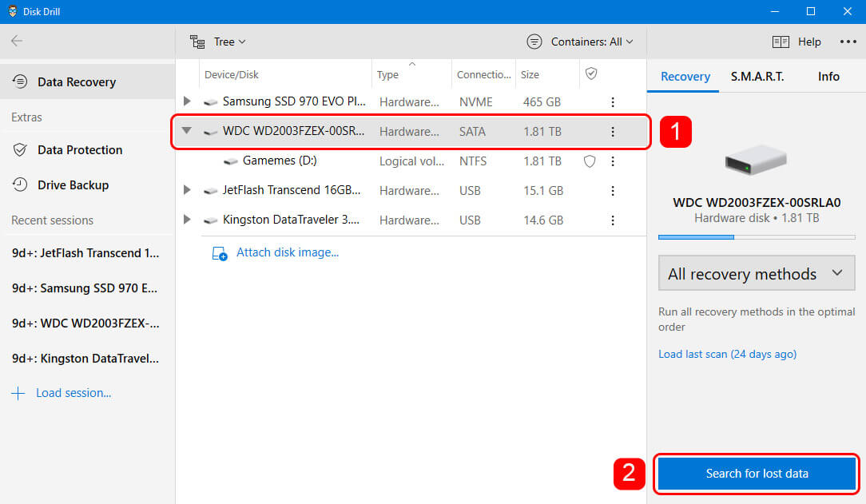Switch to the Recovery tab
The width and height of the screenshot is (866, 504).
coord(685,77)
